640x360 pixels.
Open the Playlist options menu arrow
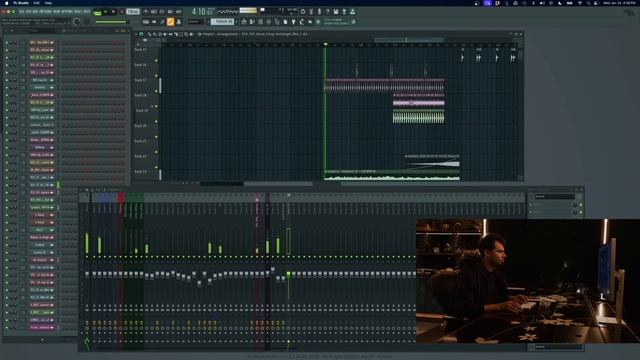[136, 34]
